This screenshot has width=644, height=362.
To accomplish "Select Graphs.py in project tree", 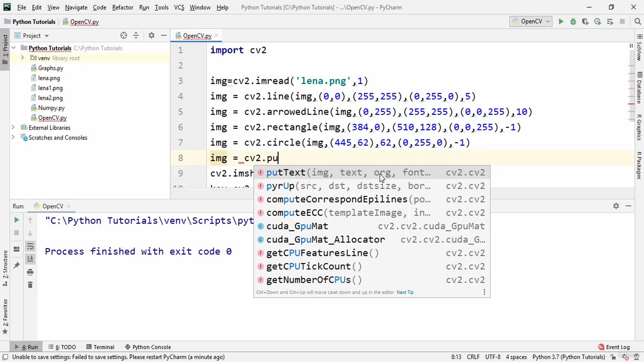I will [50, 68].
